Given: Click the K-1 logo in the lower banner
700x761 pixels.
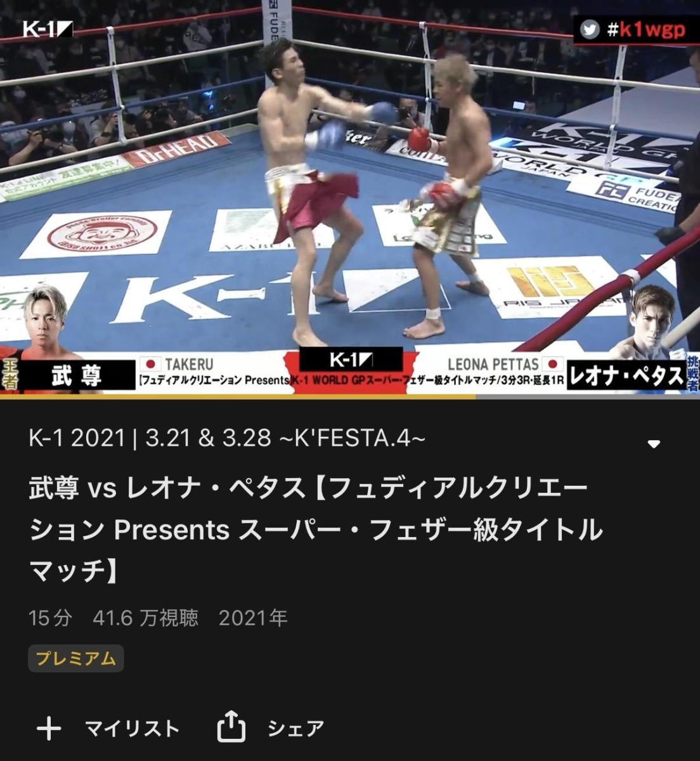Looking at the screenshot, I should [x=351, y=360].
